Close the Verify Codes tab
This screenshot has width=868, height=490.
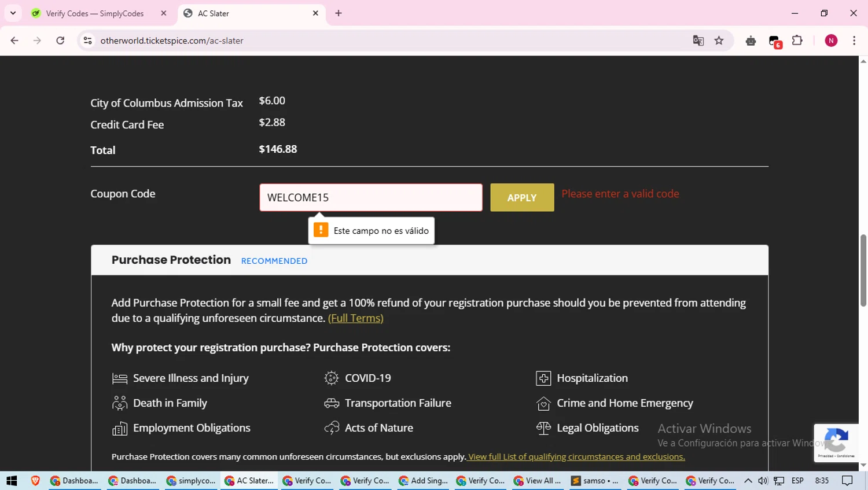click(164, 13)
